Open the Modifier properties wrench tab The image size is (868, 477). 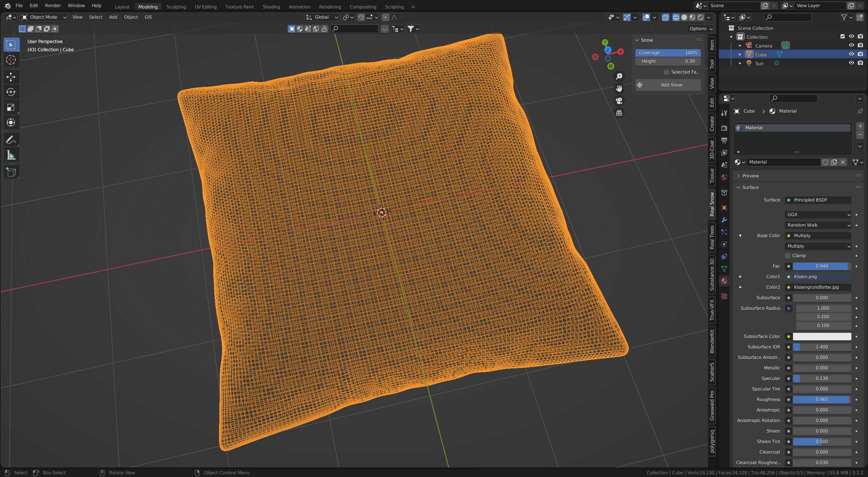[724, 220]
